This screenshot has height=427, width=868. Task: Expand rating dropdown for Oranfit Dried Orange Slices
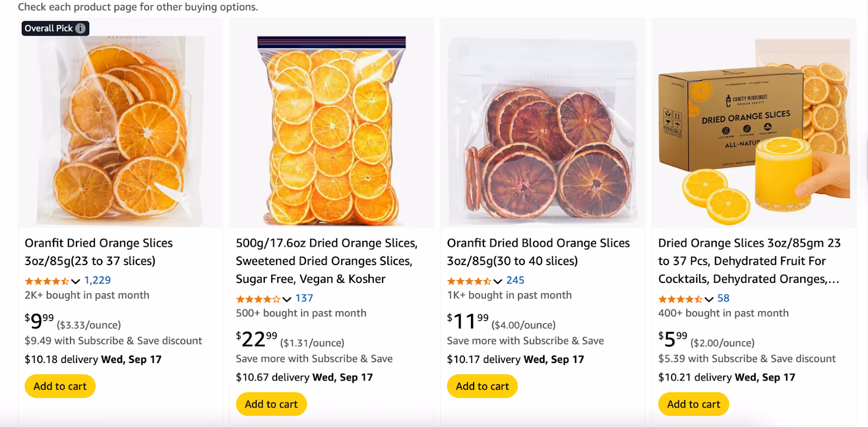coord(75,281)
